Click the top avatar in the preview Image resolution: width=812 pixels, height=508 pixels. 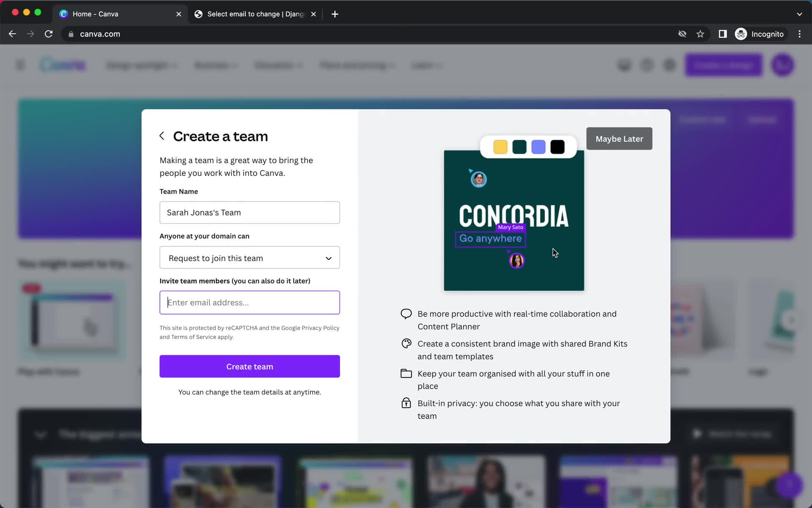click(x=479, y=179)
